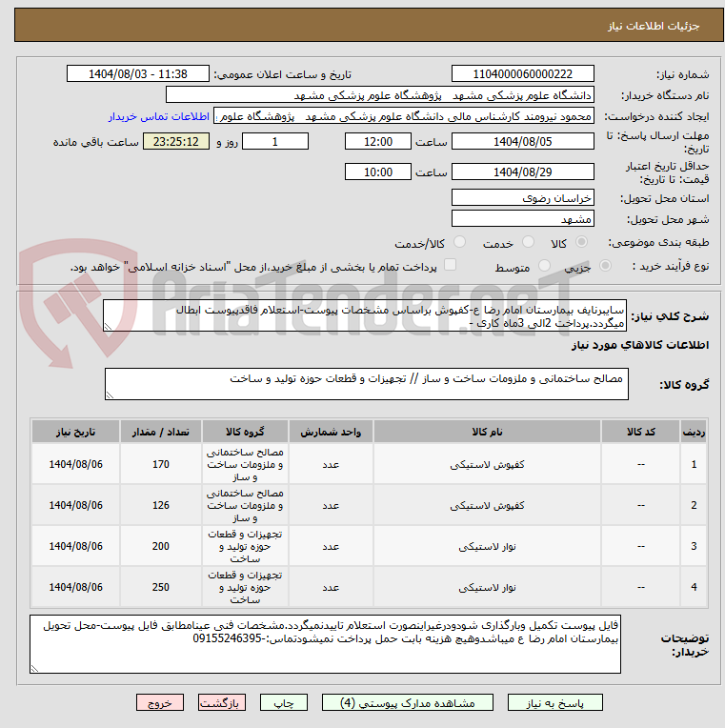Image resolution: width=725 pixels, height=728 pixels.
Task: Click the province field خراسان رضوی
Action: [x=523, y=198]
